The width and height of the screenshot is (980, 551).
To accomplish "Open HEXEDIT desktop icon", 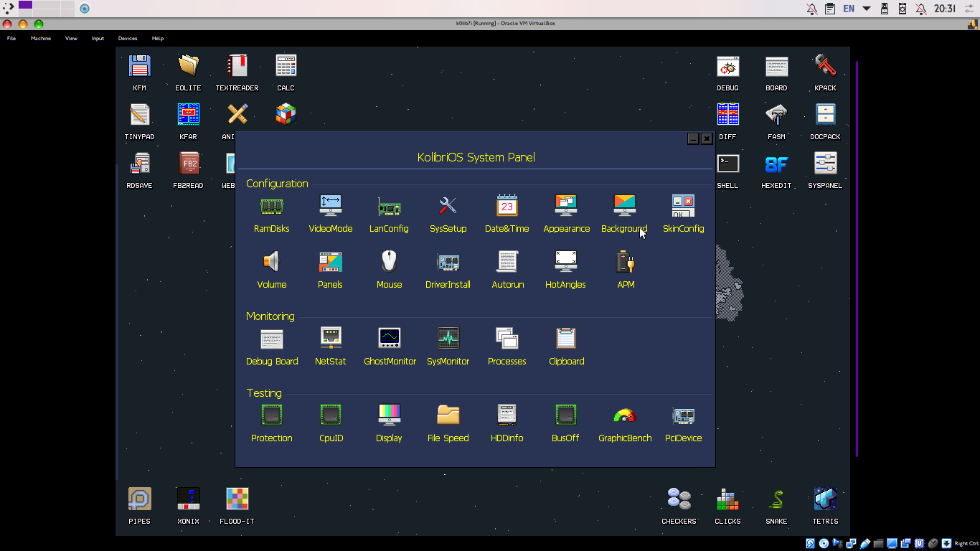I will click(776, 164).
